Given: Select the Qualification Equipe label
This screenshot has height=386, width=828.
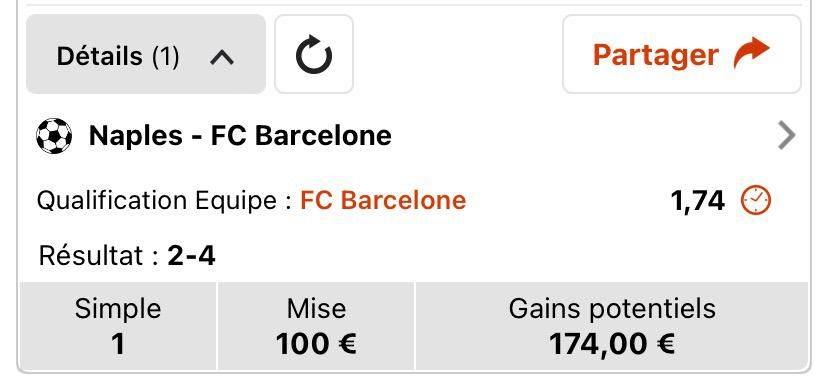Looking at the screenshot, I should click(x=156, y=201).
